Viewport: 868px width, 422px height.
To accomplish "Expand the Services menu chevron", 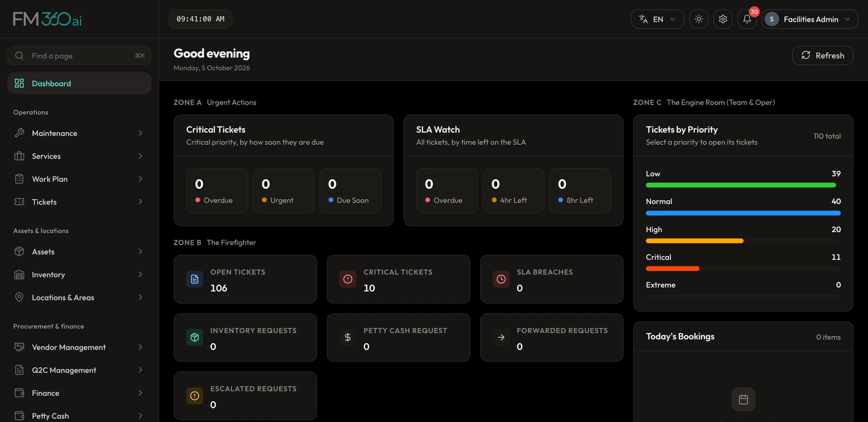I will 140,156.
